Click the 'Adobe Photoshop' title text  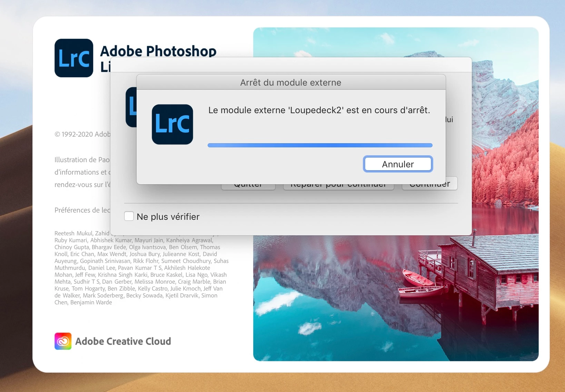(x=158, y=51)
